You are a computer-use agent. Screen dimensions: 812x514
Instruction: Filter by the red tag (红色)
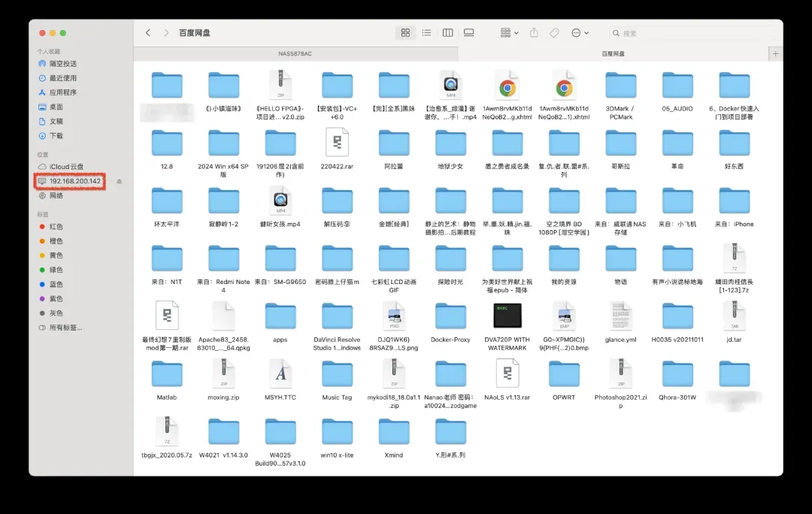click(x=56, y=226)
